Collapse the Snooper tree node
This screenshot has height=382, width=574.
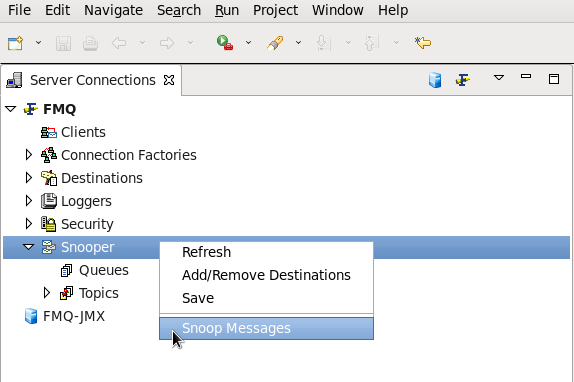[x=28, y=247]
